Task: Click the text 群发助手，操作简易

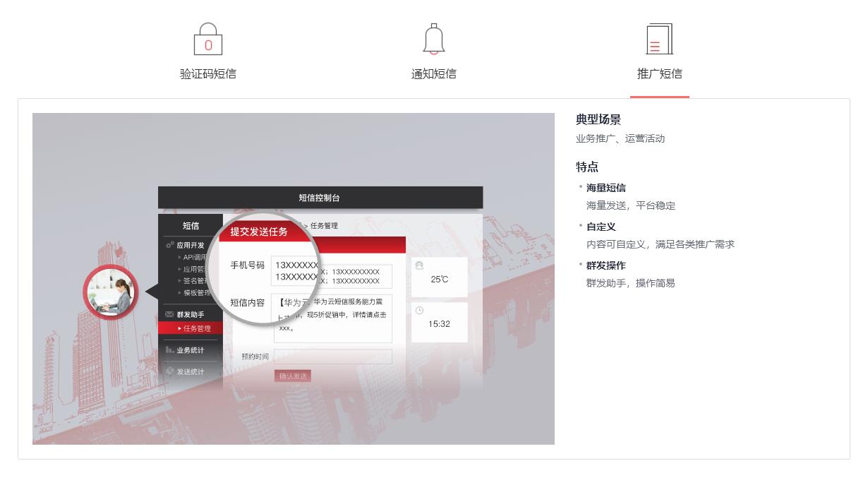Action: [631, 283]
